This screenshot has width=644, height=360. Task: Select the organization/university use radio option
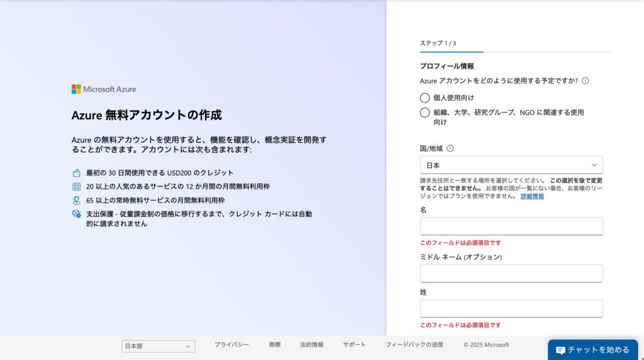[x=425, y=113]
